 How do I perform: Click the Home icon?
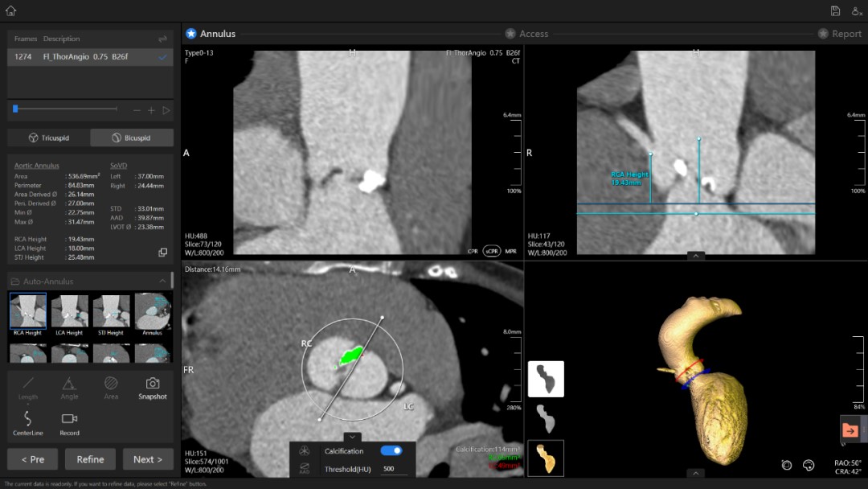tap(10, 10)
